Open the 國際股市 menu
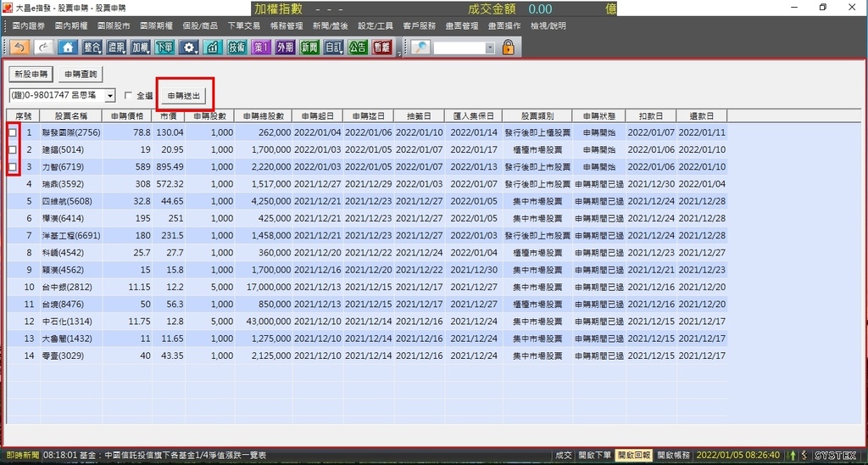This screenshot has height=465, width=868. pyautogui.click(x=114, y=25)
